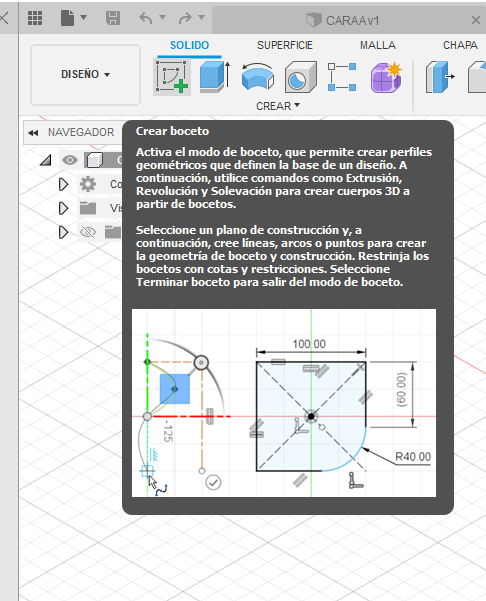Switch to the SUPERFICIE tab

click(x=285, y=45)
